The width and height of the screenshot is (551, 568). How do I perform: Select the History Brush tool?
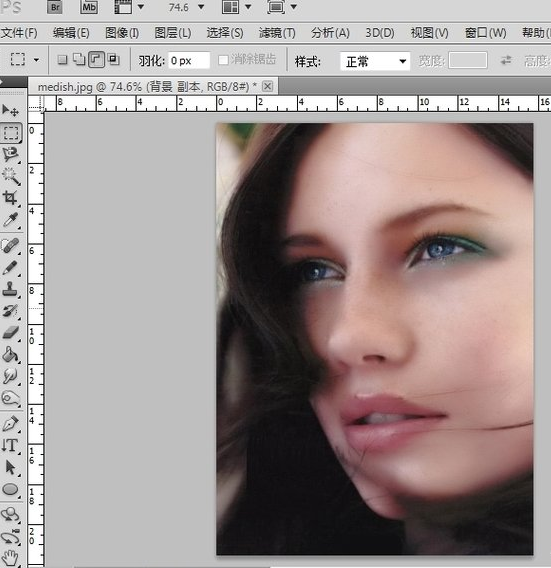pos(11,311)
